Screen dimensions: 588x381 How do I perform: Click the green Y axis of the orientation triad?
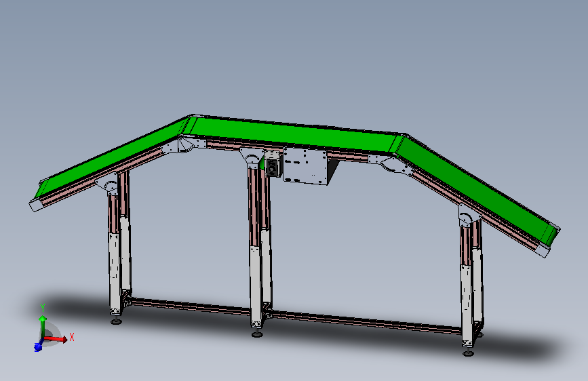pos(43,327)
